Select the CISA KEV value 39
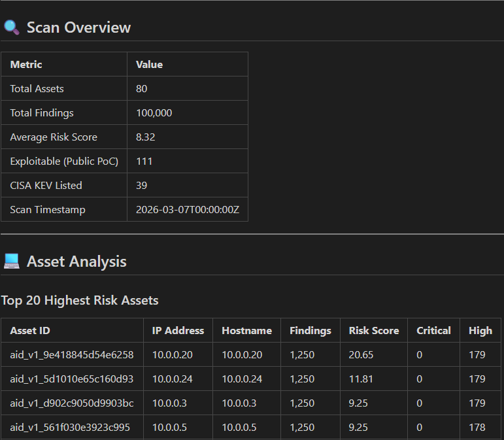The width and height of the screenshot is (504, 440). point(141,186)
